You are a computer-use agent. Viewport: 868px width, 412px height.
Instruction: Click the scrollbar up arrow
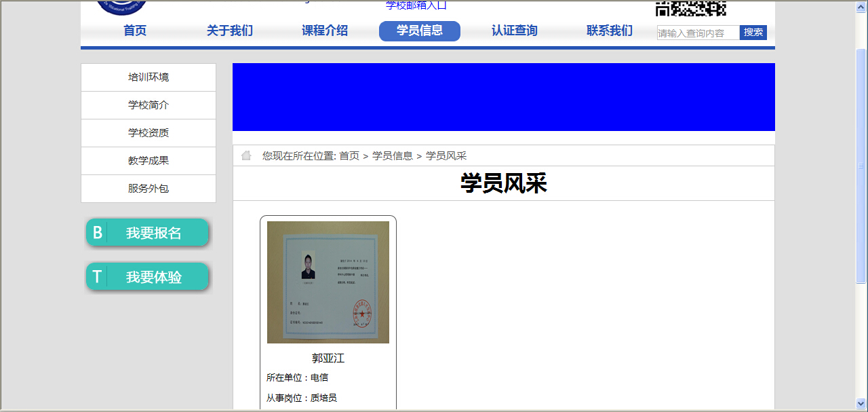[861, 7]
